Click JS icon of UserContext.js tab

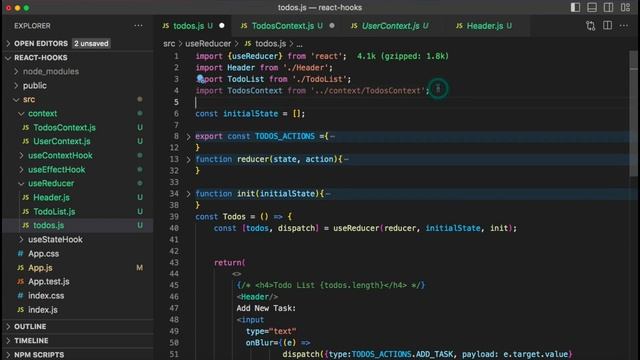354,26
